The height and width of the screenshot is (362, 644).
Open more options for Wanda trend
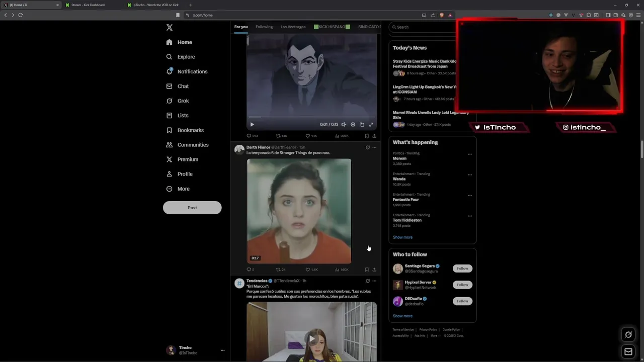[470, 175]
